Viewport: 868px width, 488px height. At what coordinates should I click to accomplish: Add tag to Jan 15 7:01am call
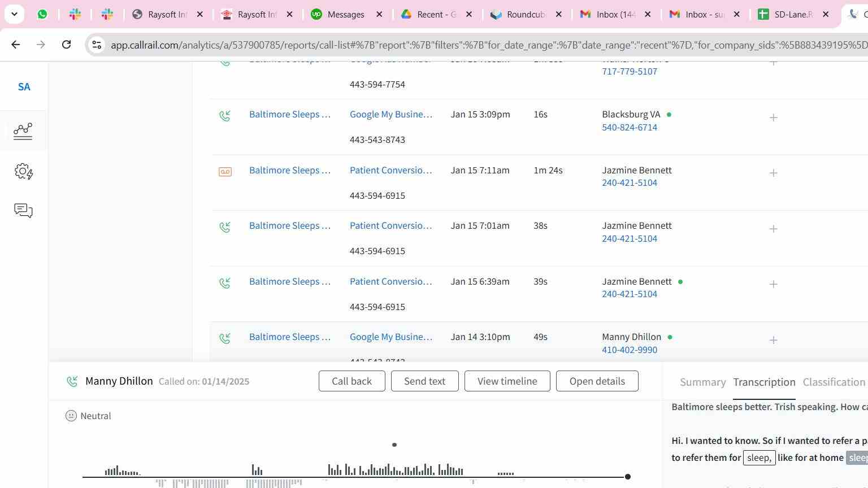(x=774, y=229)
